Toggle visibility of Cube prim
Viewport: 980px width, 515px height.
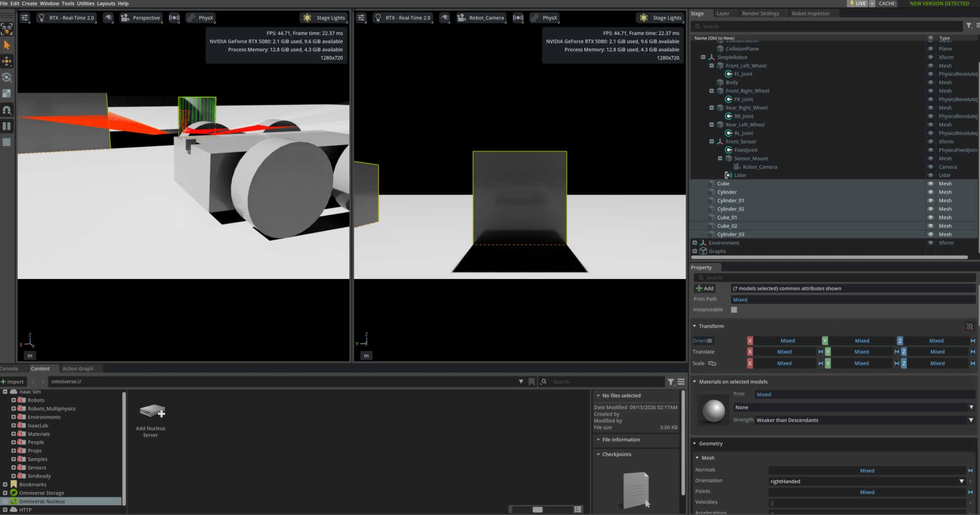[x=930, y=184]
